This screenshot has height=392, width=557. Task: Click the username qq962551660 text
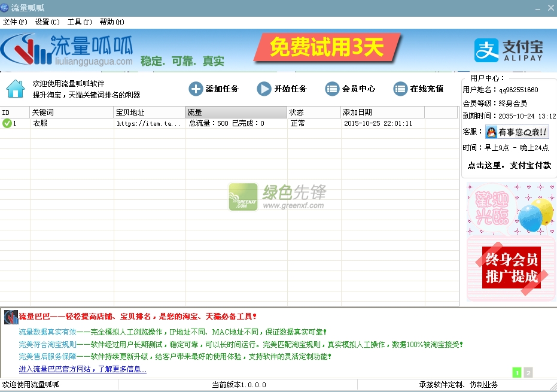pyautogui.click(x=519, y=90)
